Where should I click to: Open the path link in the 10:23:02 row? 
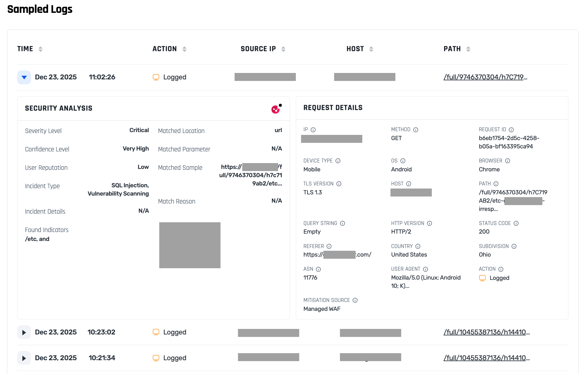pyautogui.click(x=487, y=332)
